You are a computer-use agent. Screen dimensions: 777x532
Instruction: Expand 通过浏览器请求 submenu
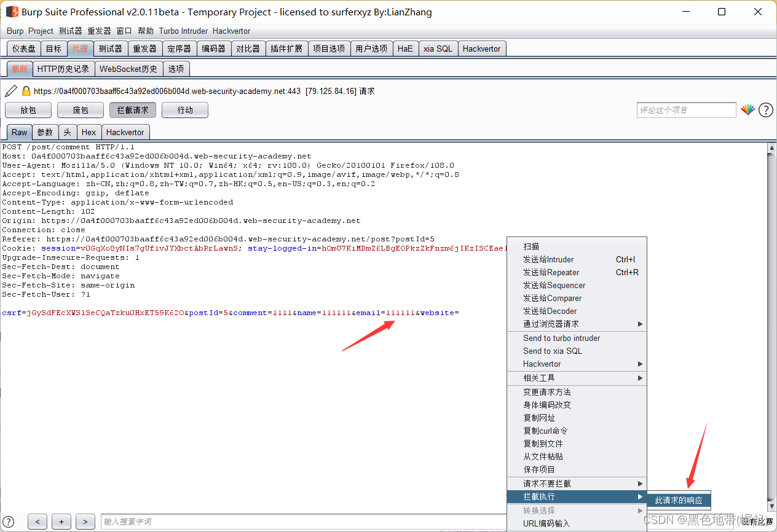577,324
